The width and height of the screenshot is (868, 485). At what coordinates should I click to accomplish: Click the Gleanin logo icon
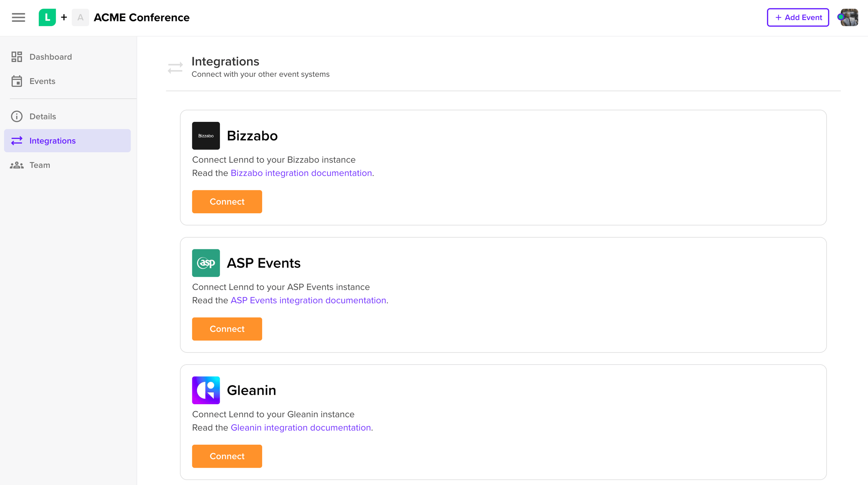point(206,390)
